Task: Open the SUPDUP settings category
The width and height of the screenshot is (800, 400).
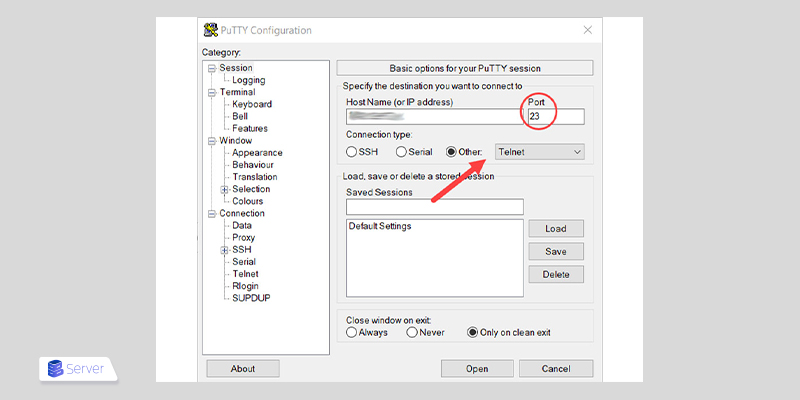Action: coord(251,298)
